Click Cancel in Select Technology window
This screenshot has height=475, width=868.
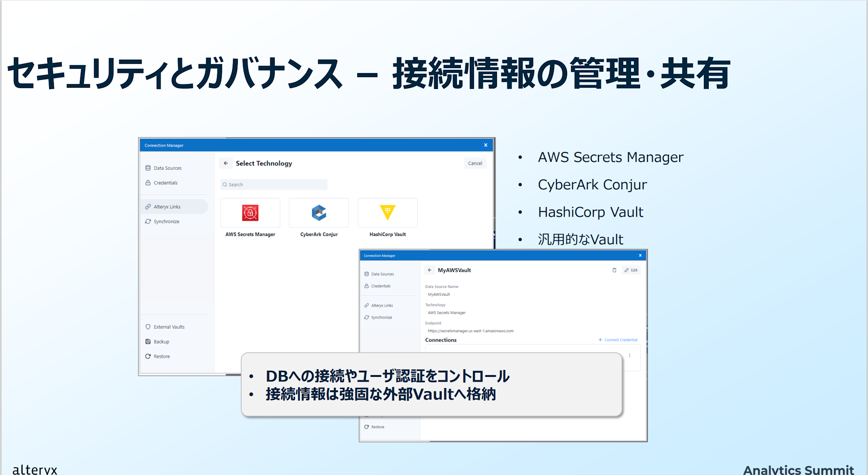475,163
